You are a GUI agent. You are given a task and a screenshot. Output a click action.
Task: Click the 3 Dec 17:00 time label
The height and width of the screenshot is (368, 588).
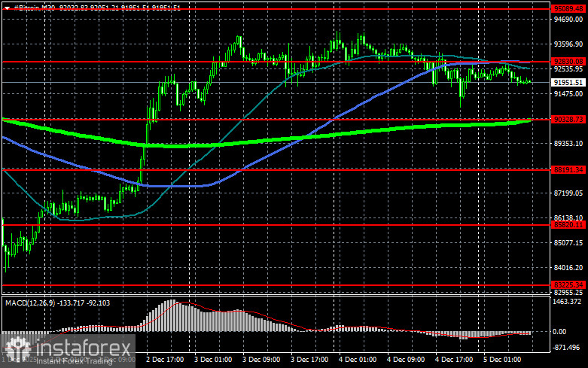click(309, 360)
